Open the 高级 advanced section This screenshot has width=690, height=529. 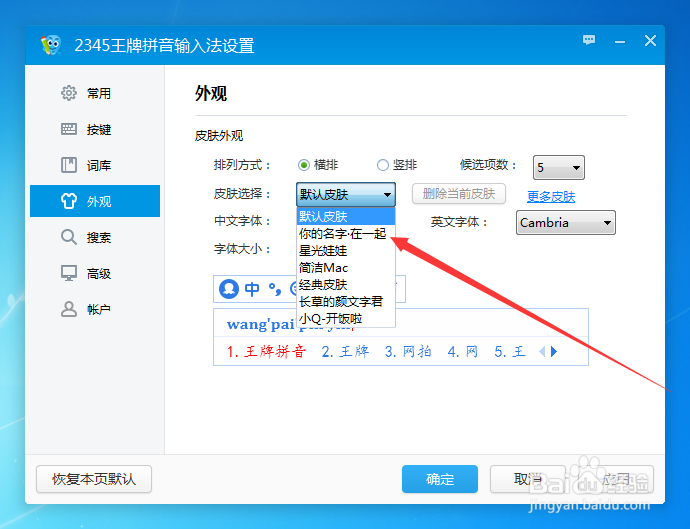pos(95,273)
